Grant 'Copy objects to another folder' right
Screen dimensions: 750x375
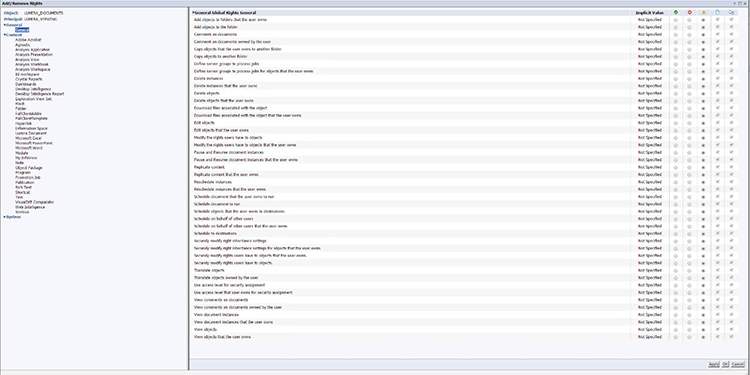click(x=675, y=57)
